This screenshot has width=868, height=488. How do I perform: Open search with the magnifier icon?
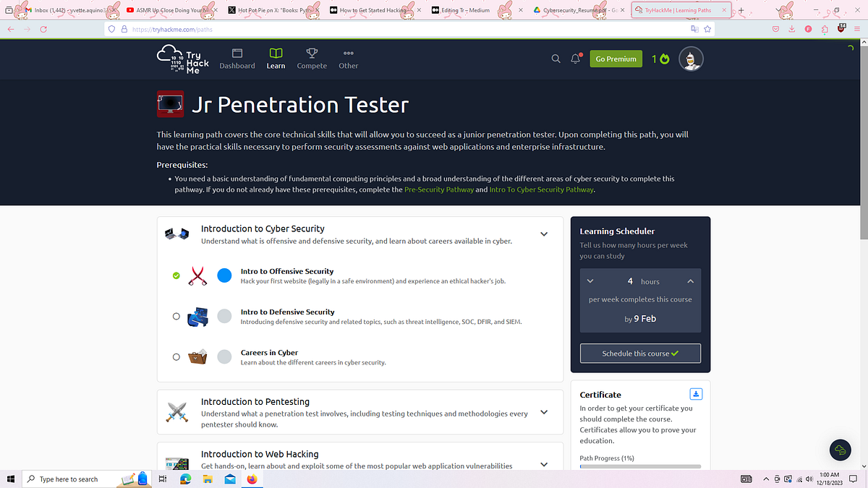click(x=556, y=59)
